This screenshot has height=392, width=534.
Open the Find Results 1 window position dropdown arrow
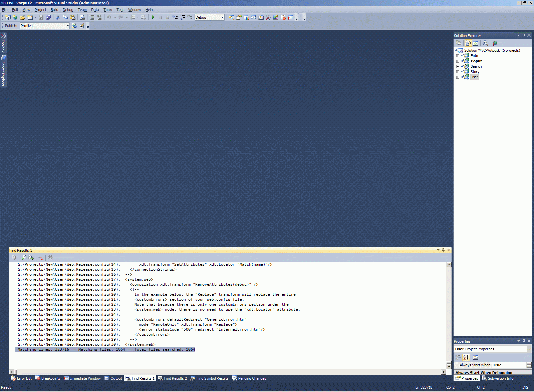click(438, 250)
